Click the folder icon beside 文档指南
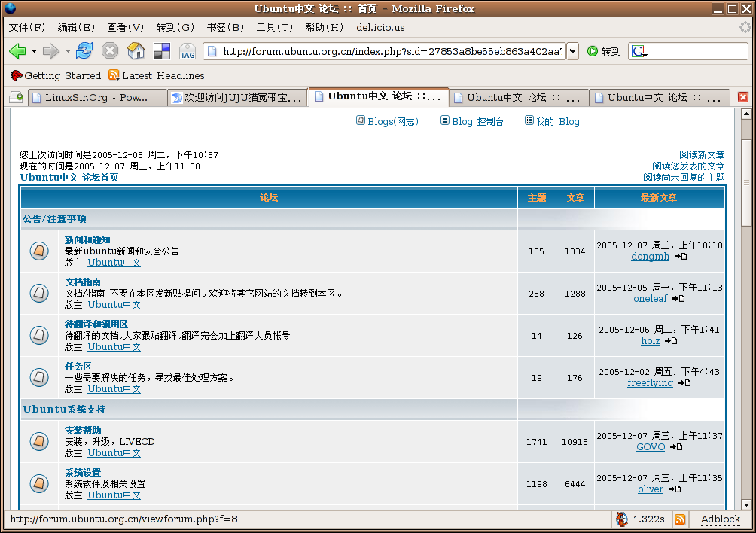The width and height of the screenshot is (756, 533). click(39, 293)
